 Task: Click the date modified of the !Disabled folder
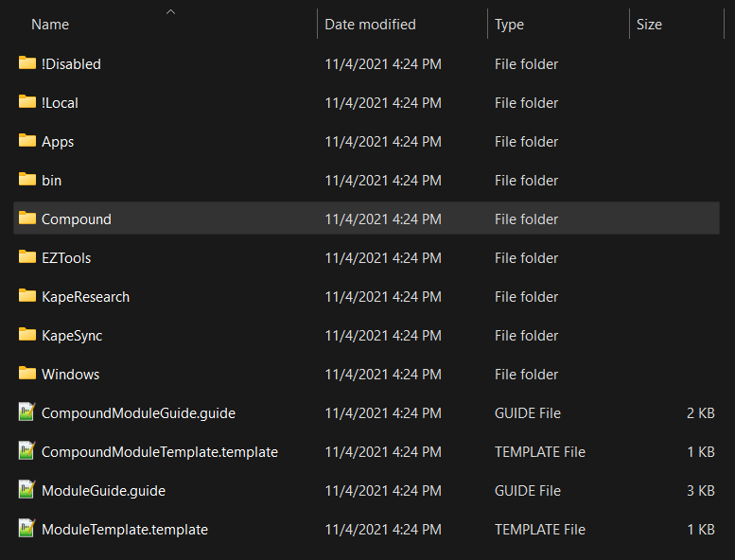[x=383, y=63]
